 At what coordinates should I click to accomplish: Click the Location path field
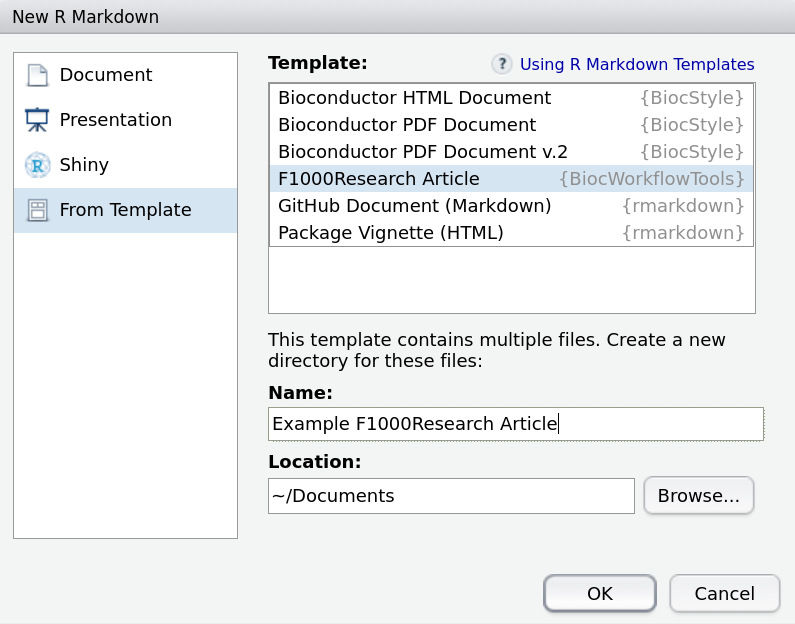(x=451, y=495)
